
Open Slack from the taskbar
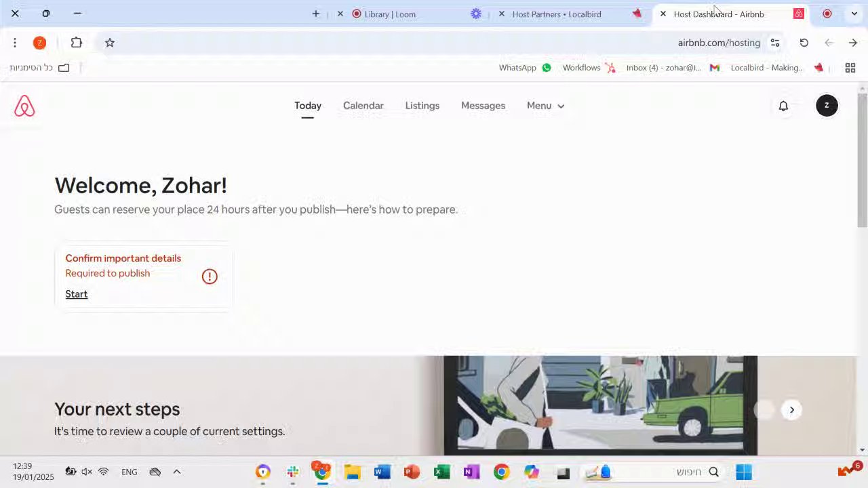point(293,472)
